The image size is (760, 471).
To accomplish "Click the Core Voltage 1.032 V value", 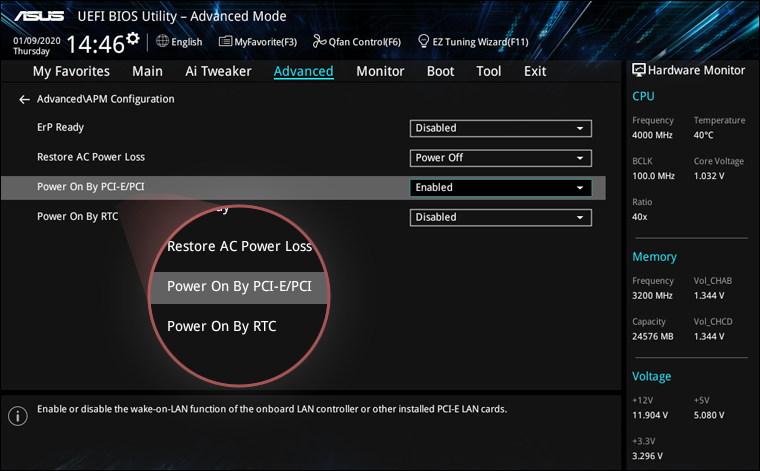I will tap(709, 176).
